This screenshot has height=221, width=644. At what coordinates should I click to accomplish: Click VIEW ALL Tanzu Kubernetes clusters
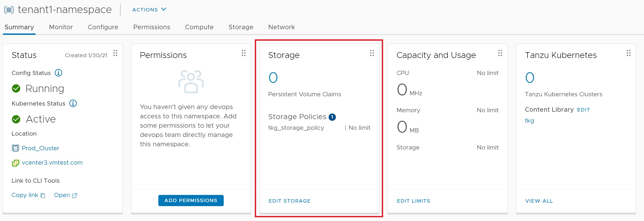539,201
